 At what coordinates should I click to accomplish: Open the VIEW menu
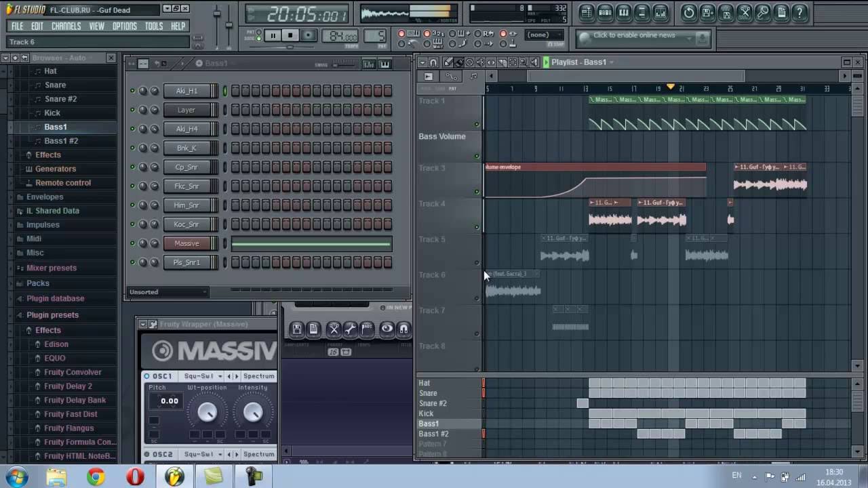pos(97,26)
